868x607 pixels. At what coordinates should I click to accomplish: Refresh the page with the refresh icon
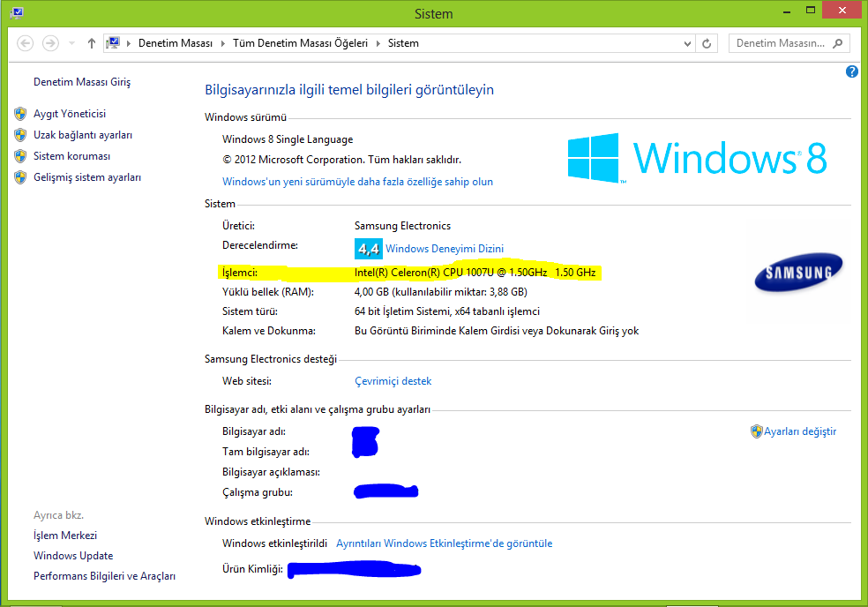(x=707, y=43)
